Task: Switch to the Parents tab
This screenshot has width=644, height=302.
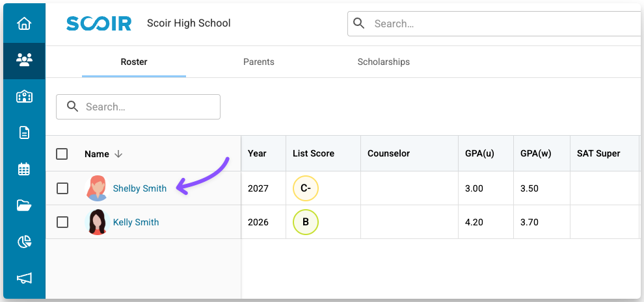Action: [258, 62]
